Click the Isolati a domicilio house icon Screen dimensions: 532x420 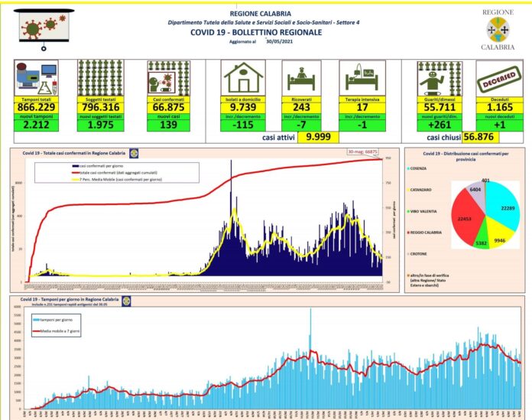pyautogui.click(x=243, y=77)
